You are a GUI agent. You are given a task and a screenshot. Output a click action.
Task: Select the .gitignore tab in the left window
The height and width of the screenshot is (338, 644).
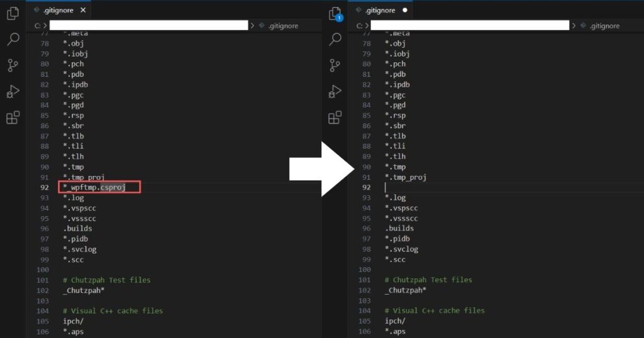[58, 10]
